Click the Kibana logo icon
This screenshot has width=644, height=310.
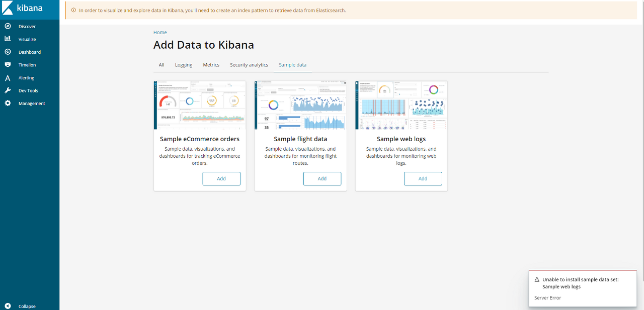pos(8,8)
